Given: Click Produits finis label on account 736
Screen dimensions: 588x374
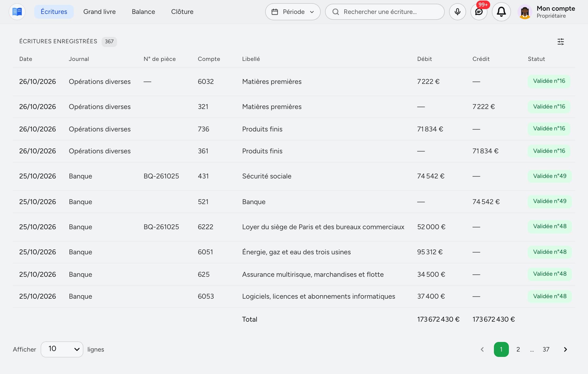Looking at the screenshot, I should tap(262, 129).
